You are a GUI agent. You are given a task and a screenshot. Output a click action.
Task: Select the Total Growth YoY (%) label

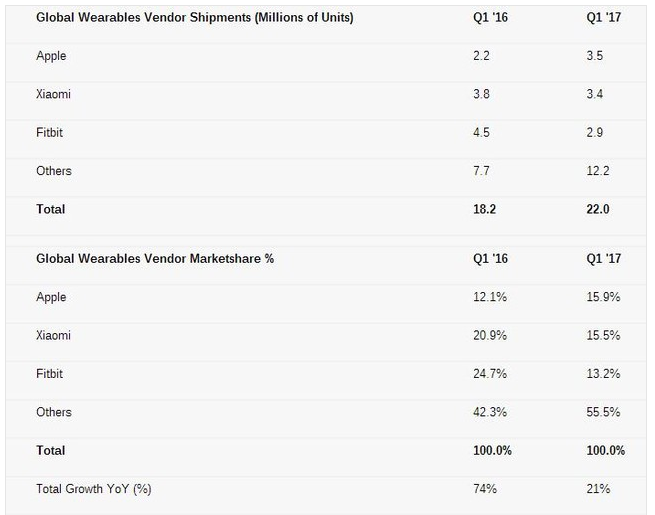(94, 489)
